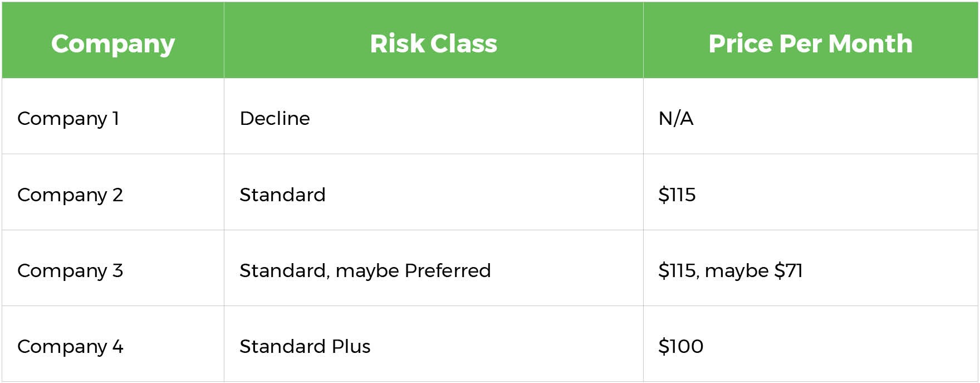Click the $115, maybe $71 price cell
Viewport: 980px width, 383px height.
pos(811,268)
